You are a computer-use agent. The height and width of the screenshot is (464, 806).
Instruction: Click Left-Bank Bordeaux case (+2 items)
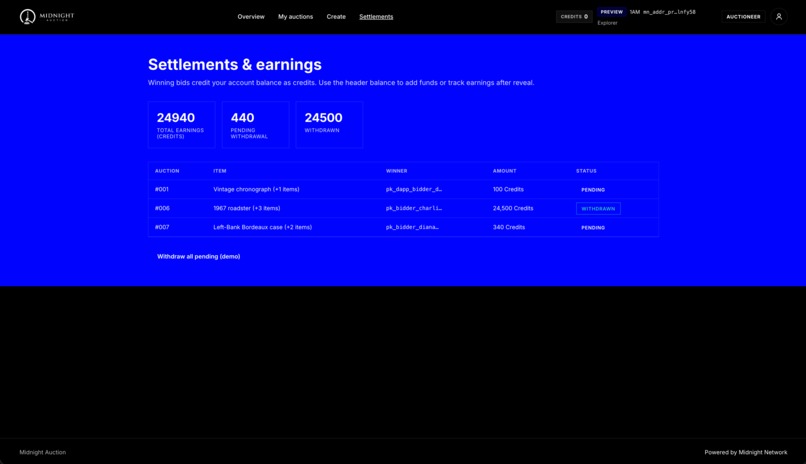(263, 227)
